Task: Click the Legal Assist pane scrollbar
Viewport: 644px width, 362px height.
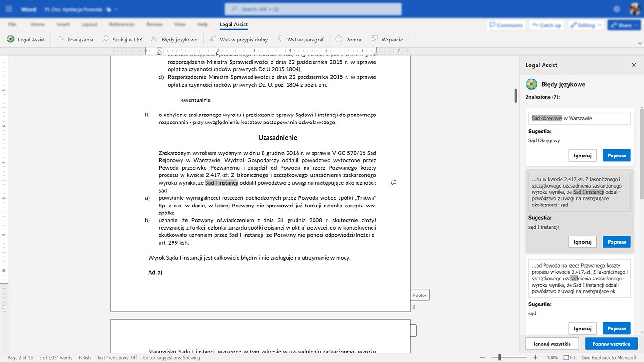Action: click(x=642, y=153)
